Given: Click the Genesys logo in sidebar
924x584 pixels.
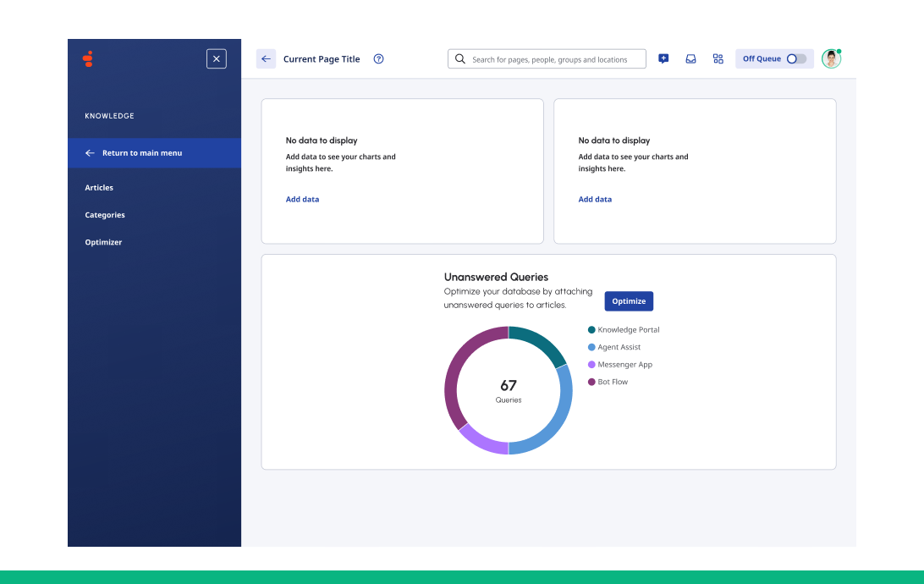Looking at the screenshot, I should coord(88,59).
